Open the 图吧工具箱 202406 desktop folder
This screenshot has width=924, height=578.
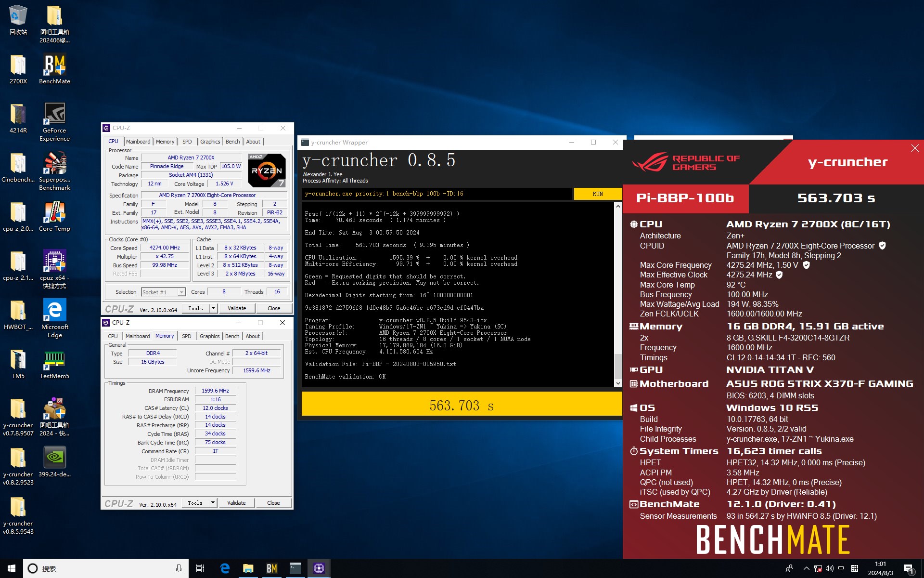(x=54, y=24)
